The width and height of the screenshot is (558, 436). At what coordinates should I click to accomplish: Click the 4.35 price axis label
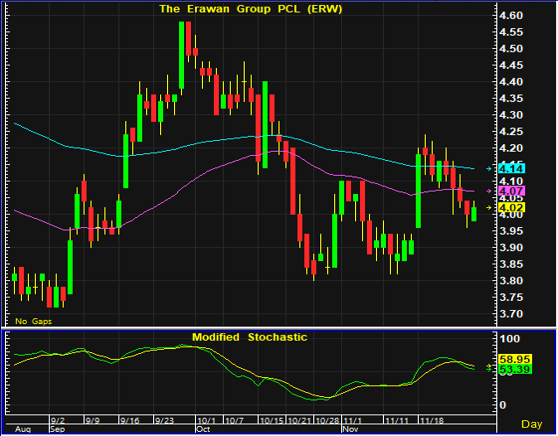pos(511,99)
